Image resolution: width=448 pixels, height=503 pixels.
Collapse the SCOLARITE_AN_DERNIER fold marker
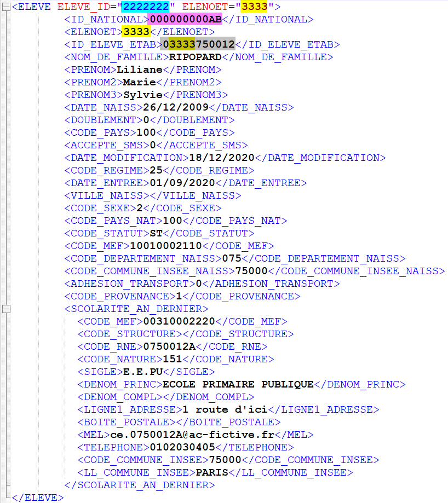(6, 309)
